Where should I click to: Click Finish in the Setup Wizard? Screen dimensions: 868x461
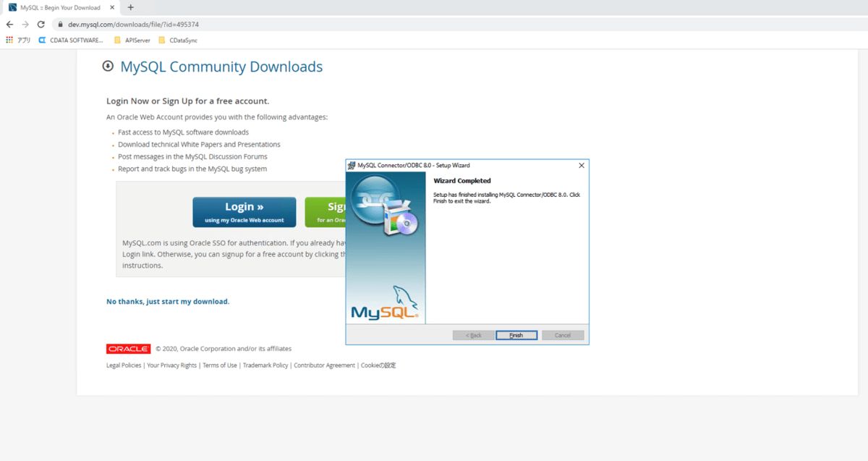tap(516, 335)
